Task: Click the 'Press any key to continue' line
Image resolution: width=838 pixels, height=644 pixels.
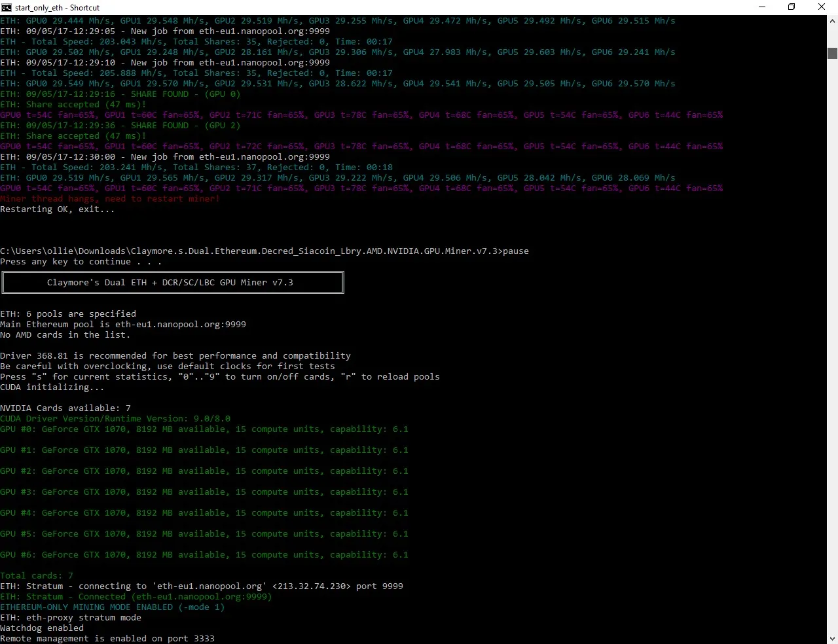Action: [81, 262]
